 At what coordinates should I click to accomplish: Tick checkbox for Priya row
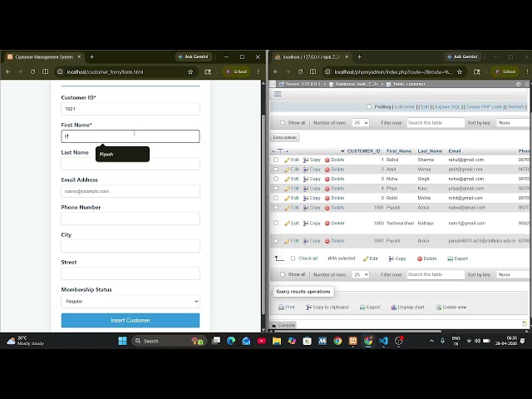click(276, 189)
